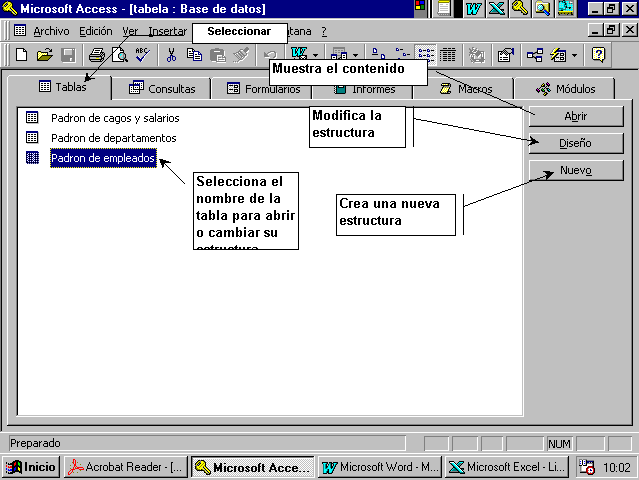Viewport: 639px width, 480px height.
Task: Click the Copy icon in toolbar
Action: tap(194, 55)
